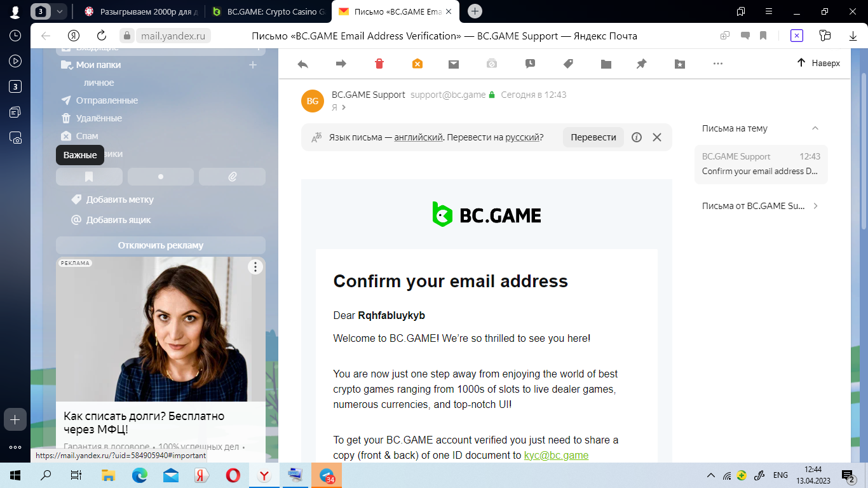The image size is (868, 488).
Task: Click the BC.GAME logo in the email
Action: 487,215
